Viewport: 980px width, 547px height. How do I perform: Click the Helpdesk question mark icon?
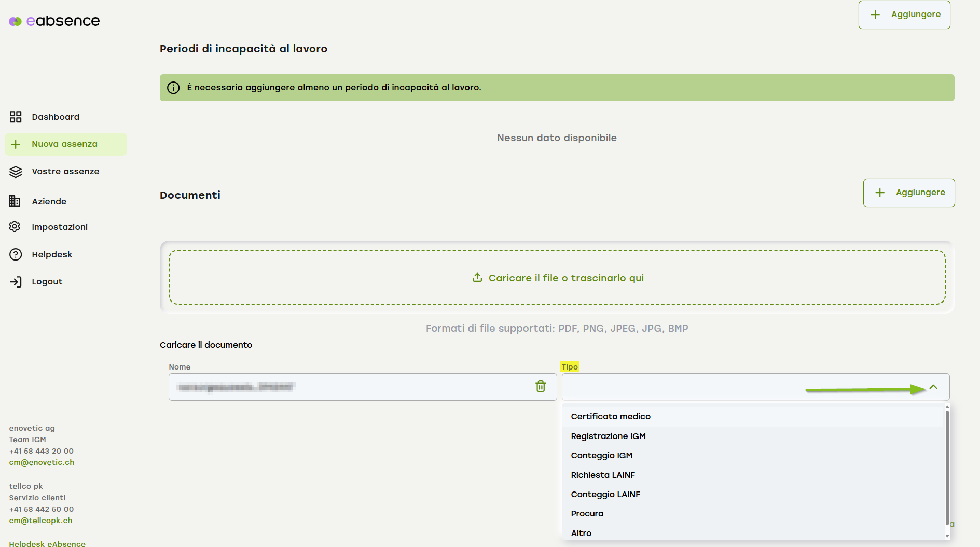pos(16,254)
